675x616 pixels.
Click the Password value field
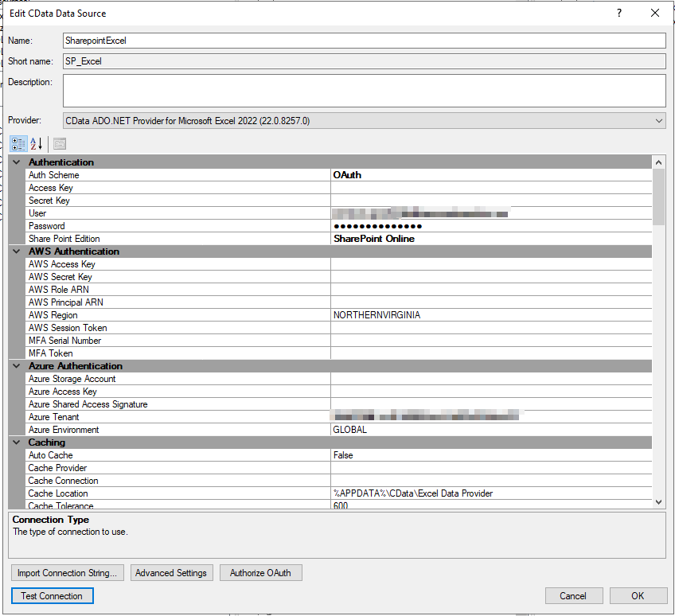click(491, 226)
